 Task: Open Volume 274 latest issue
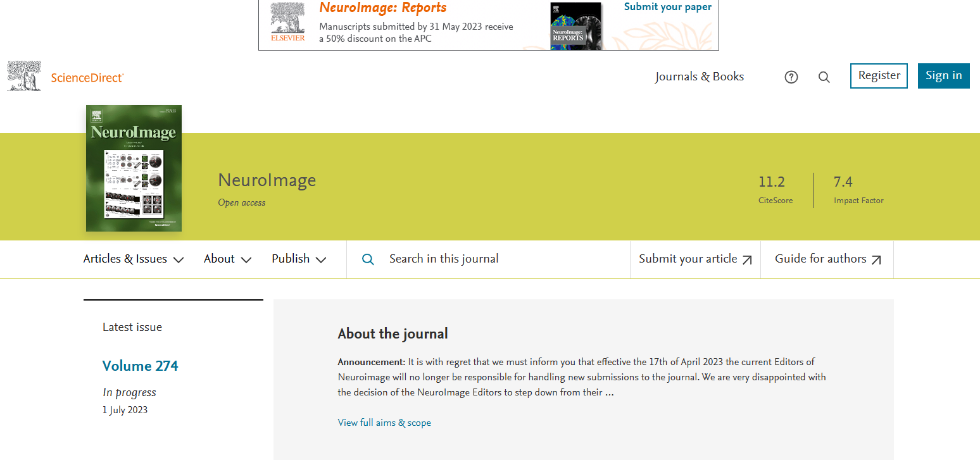pyautogui.click(x=141, y=366)
